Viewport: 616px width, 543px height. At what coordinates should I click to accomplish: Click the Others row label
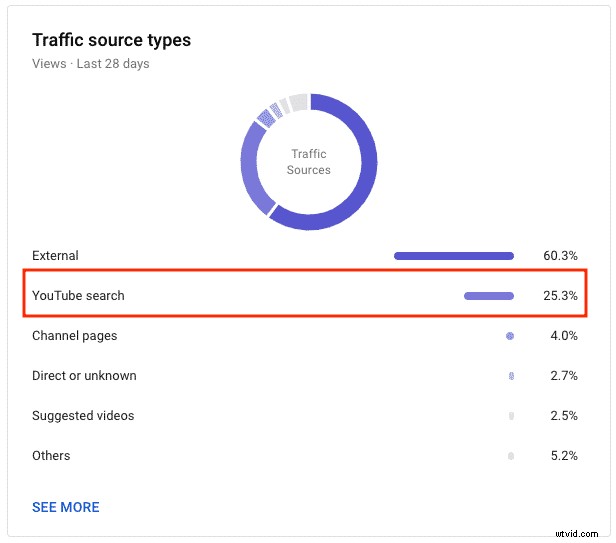51,455
